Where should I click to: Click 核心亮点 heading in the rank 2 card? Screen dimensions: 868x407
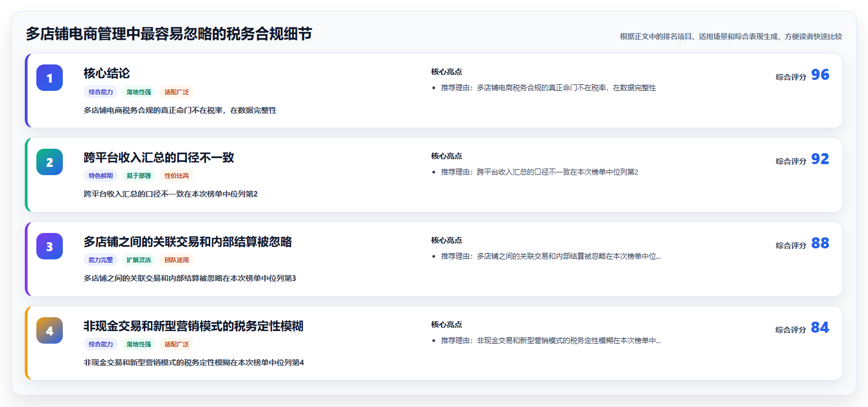click(447, 156)
